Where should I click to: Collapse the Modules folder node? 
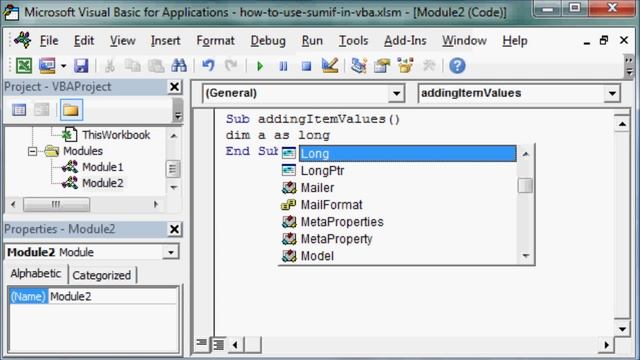click(x=32, y=151)
